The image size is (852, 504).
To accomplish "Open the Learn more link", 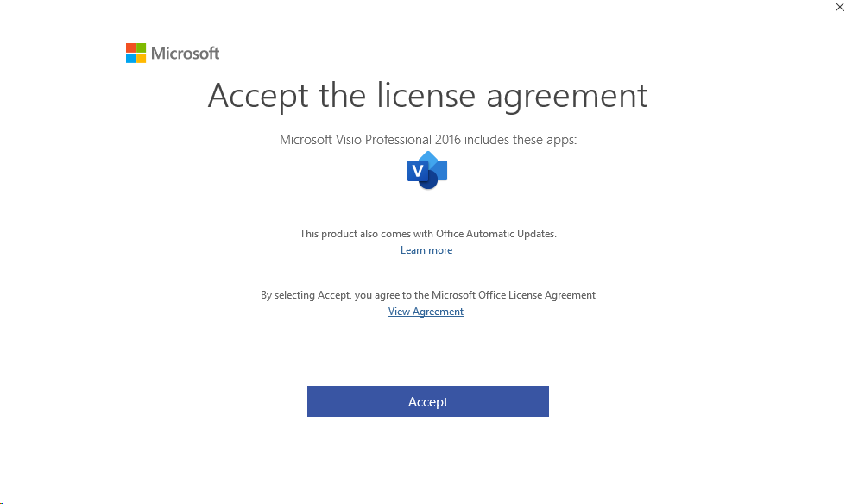I will point(426,250).
